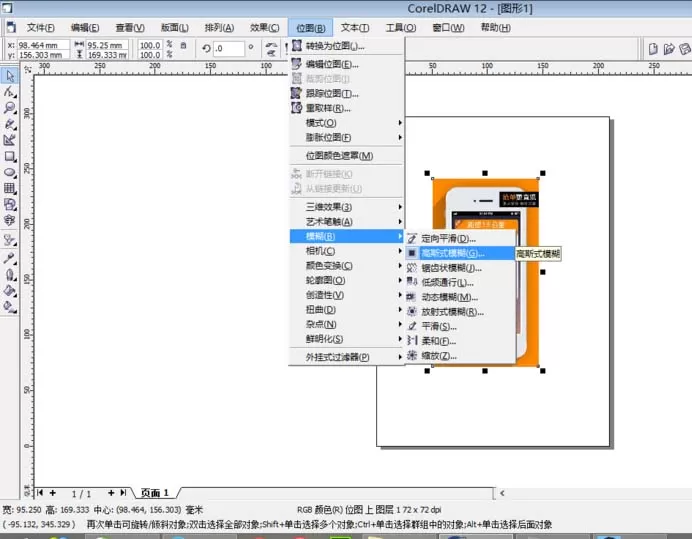692x539 pixels.
Task: Choose Jaggy Despeckle (J) option
Action: click(460, 268)
